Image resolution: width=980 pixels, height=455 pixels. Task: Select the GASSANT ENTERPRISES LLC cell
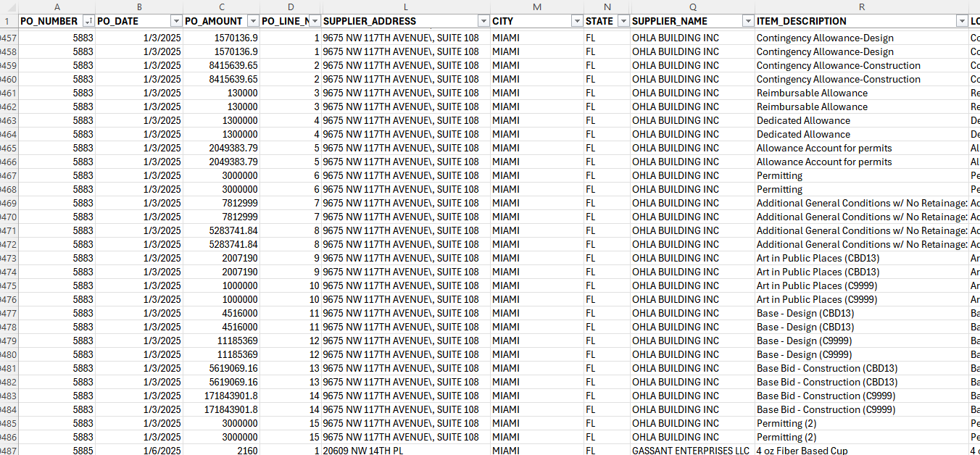click(x=692, y=451)
